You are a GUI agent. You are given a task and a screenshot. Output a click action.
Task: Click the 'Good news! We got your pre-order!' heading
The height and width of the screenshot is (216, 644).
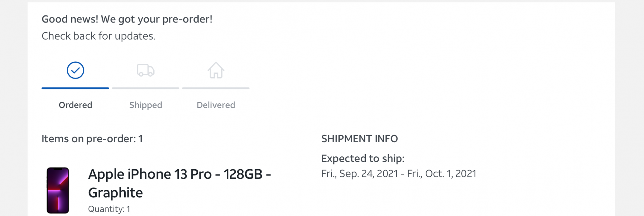(x=127, y=19)
